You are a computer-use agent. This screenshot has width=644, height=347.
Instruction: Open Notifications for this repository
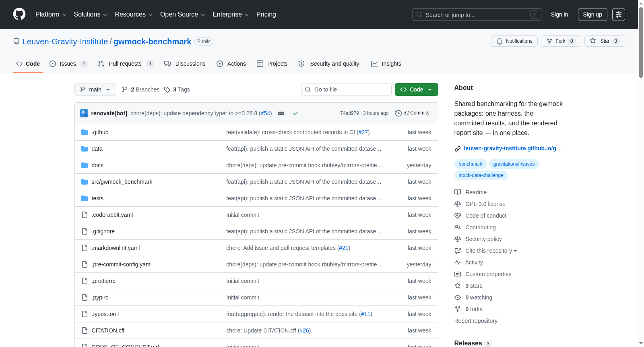pos(514,41)
